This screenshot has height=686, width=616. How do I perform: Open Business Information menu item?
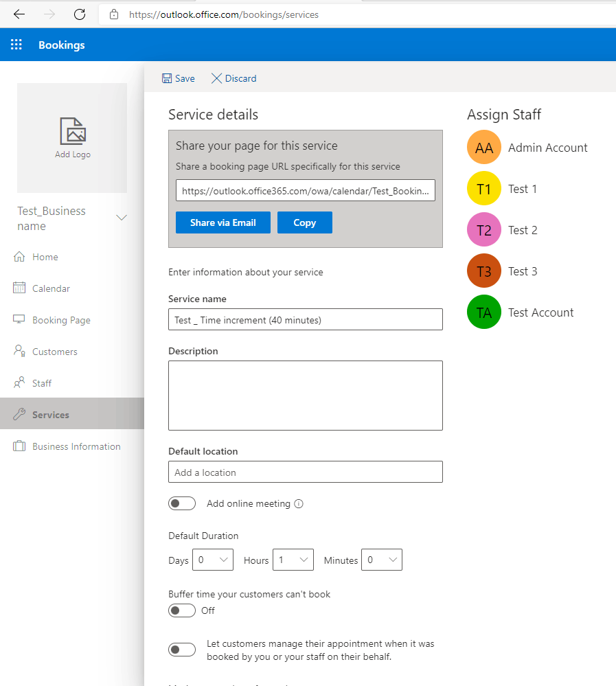76,446
